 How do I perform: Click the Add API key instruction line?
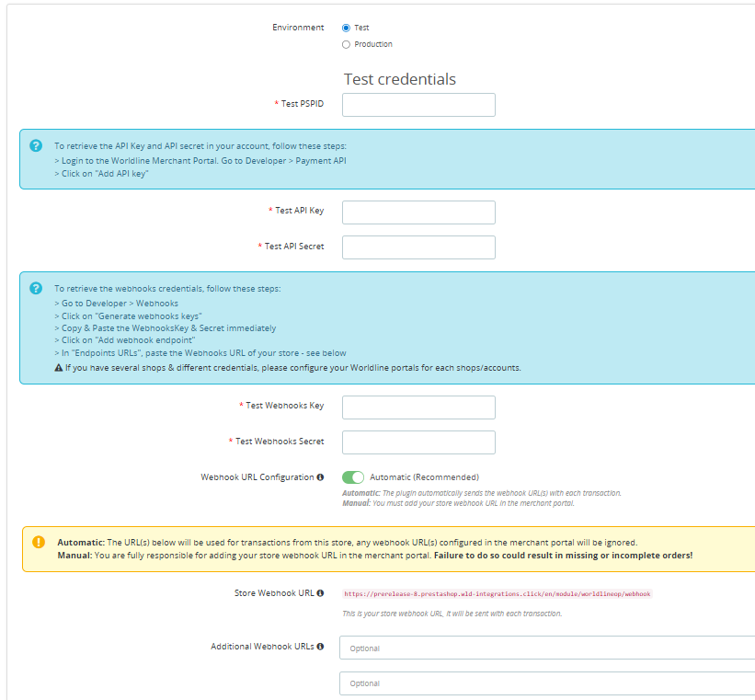pos(104,173)
